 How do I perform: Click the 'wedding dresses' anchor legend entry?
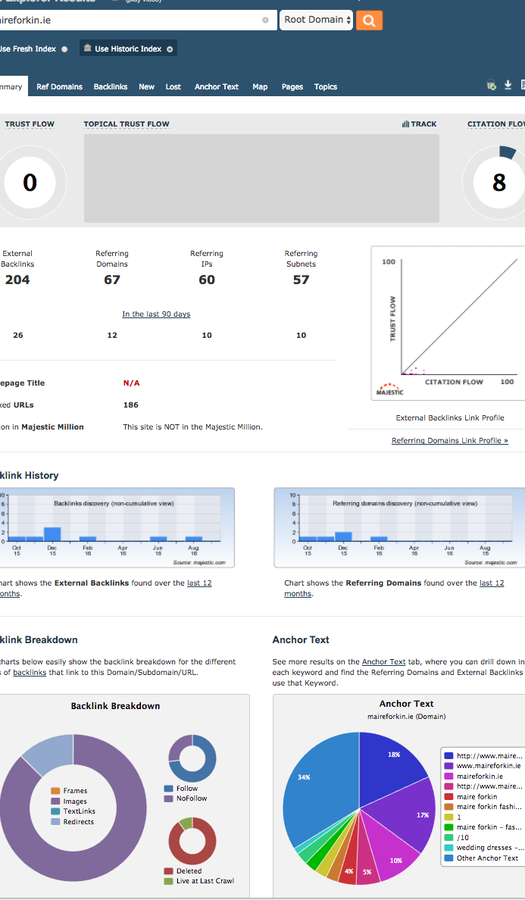[x=484, y=848]
